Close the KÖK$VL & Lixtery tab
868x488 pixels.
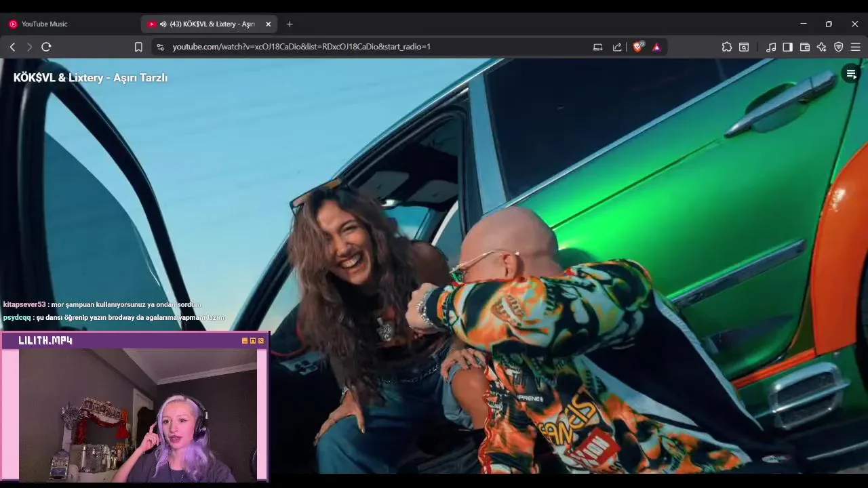(268, 24)
